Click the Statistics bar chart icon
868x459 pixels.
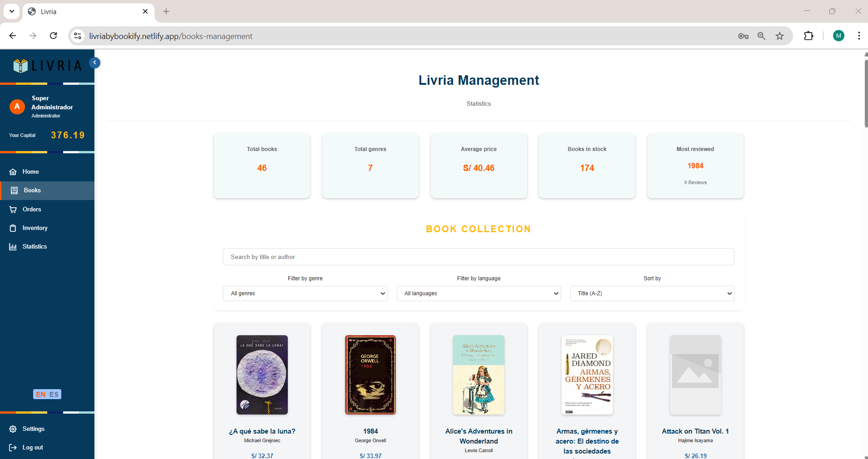point(13,247)
